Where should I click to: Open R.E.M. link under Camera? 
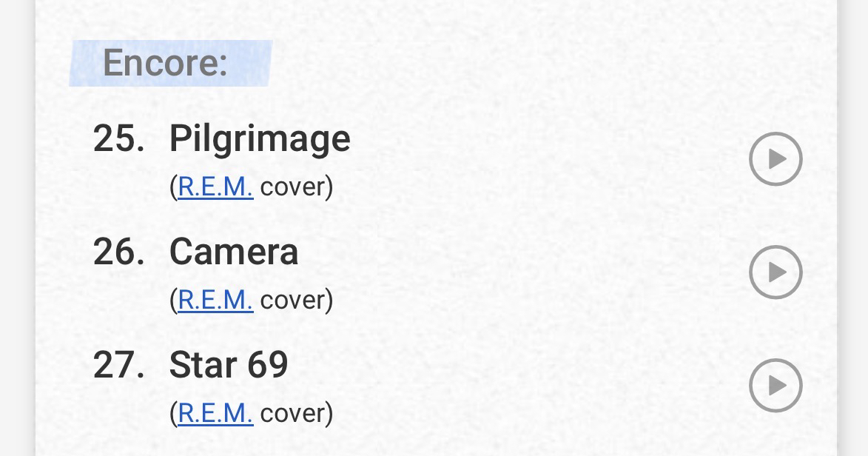[215, 300]
